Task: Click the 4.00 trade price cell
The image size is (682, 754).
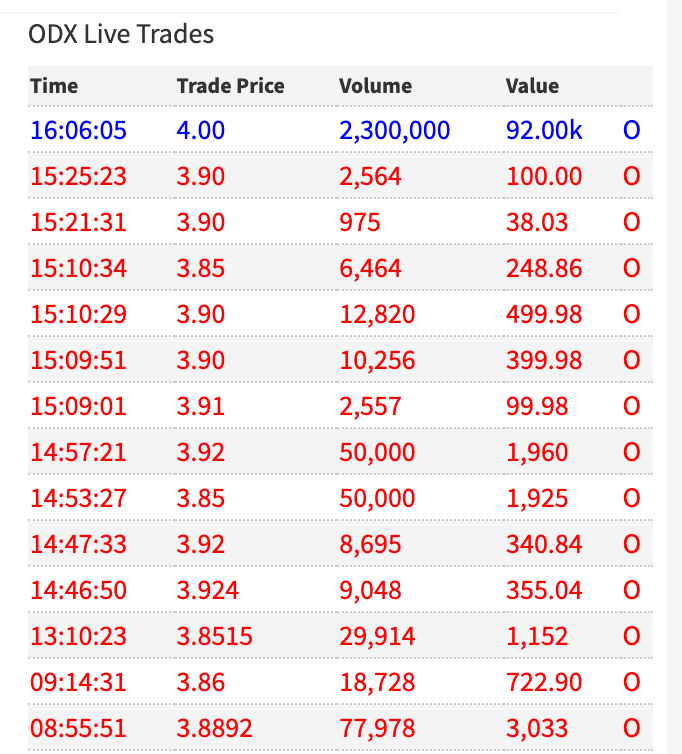Action: 201,130
